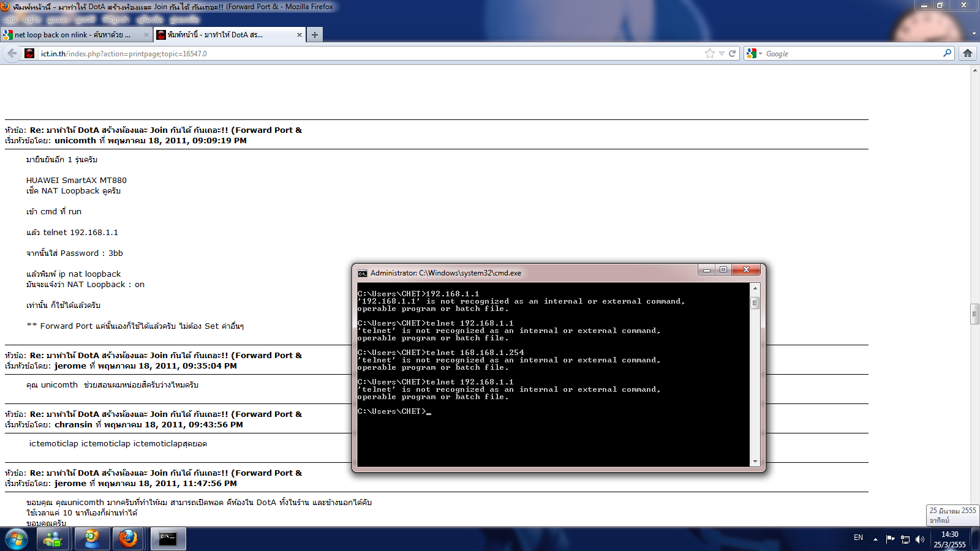The image size is (980, 551).
Task: Close the DotA print page tab
Action: (x=299, y=35)
